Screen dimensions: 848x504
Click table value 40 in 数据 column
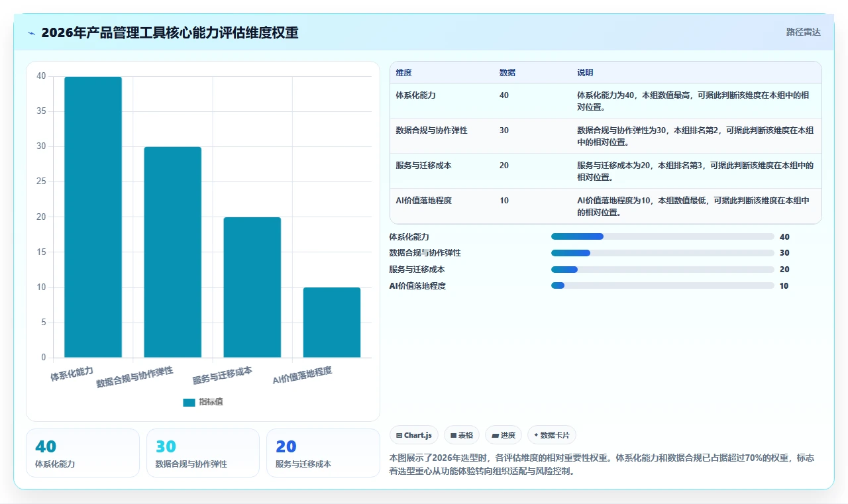(504, 95)
